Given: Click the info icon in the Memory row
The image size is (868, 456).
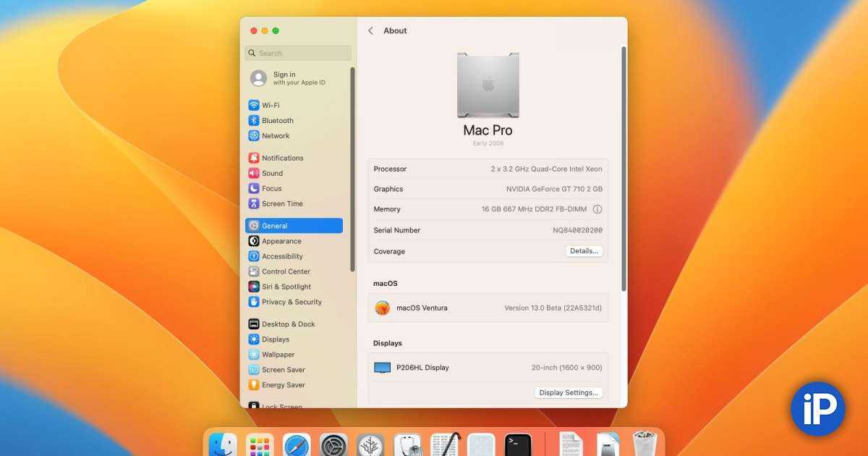Looking at the screenshot, I should tap(597, 209).
